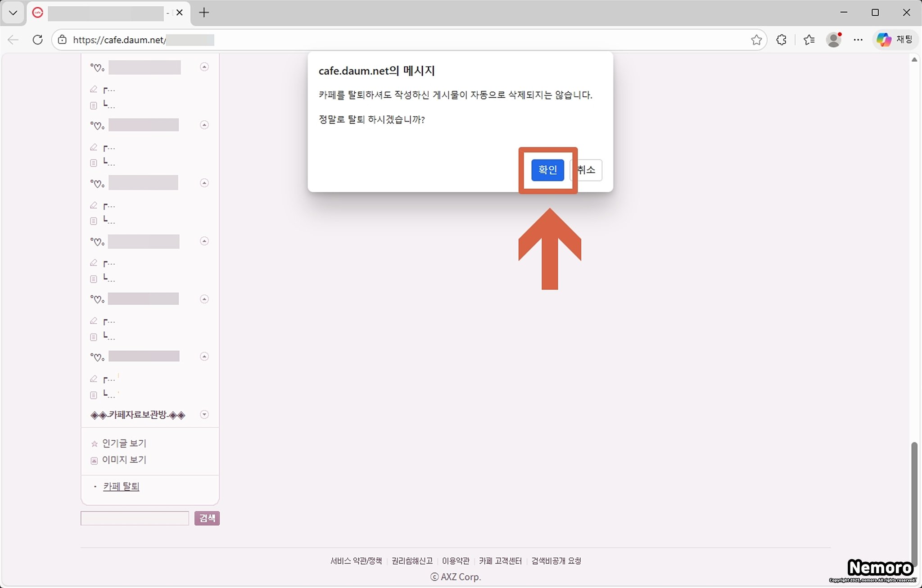Click the 검색 search button
This screenshot has width=922, height=588.
pyautogui.click(x=207, y=518)
